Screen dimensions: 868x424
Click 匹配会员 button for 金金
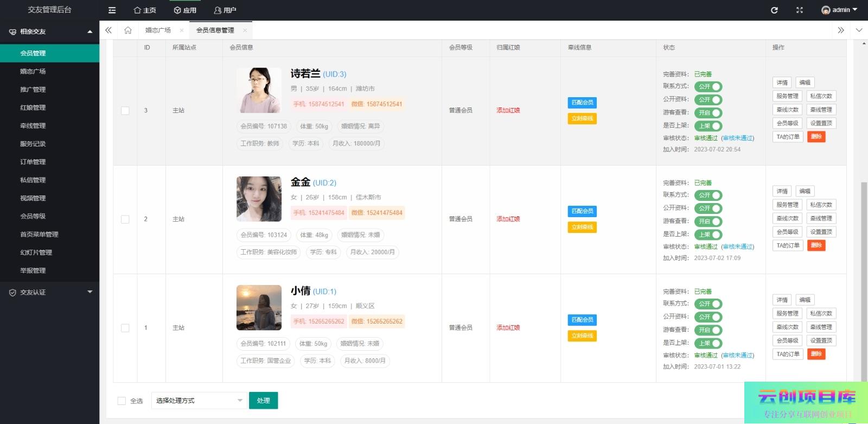[582, 211]
